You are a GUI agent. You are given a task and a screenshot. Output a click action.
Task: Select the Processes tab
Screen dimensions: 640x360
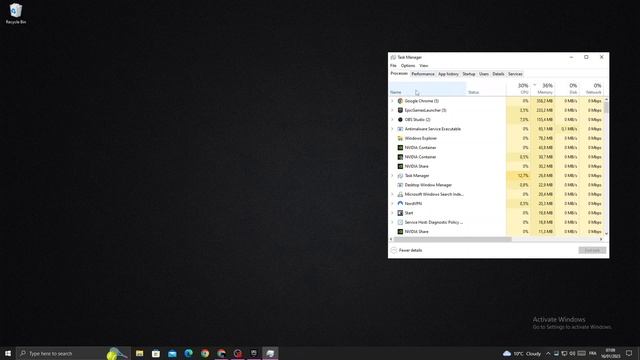399,73
